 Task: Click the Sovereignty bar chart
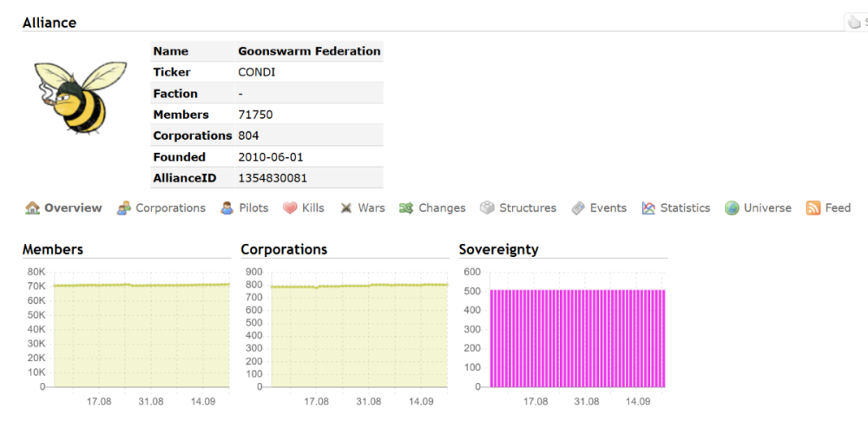pos(577,330)
